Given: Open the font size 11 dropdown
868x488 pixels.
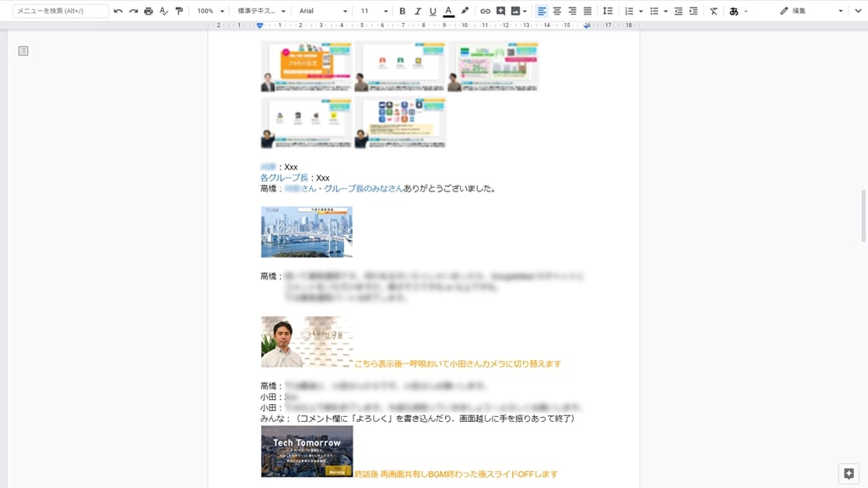Looking at the screenshot, I should coord(374,11).
